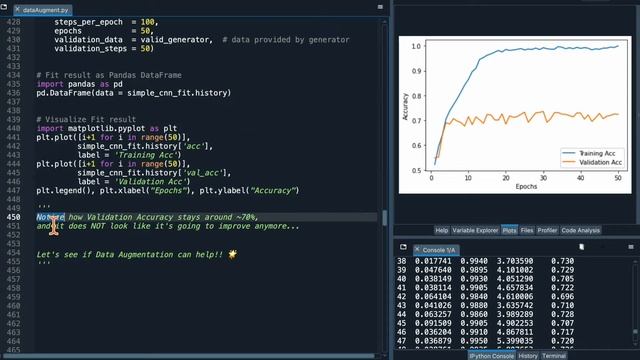Click the "label = 'Validation Acc')" line
This screenshot has height=360, width=640.
point(133,182)
